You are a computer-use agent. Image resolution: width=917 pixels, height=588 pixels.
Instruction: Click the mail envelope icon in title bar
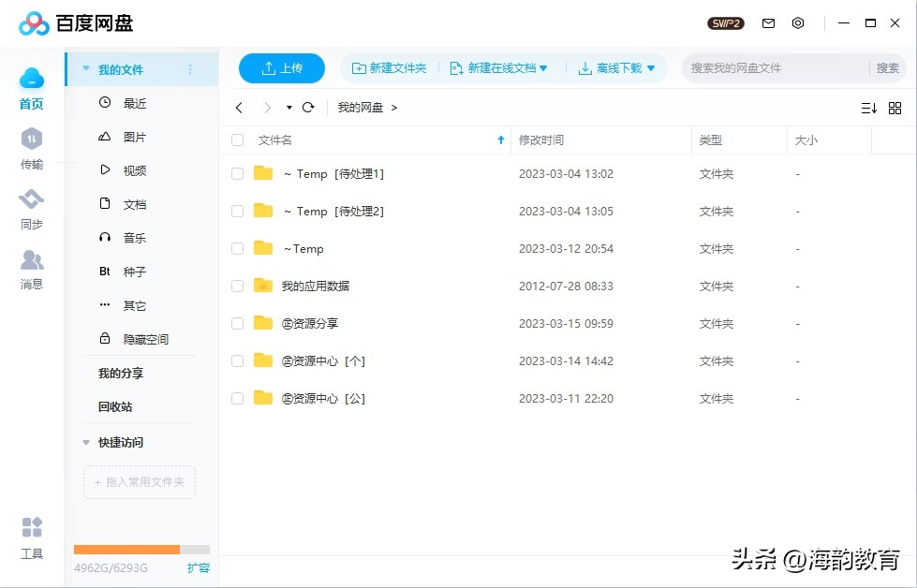(768, 23)
